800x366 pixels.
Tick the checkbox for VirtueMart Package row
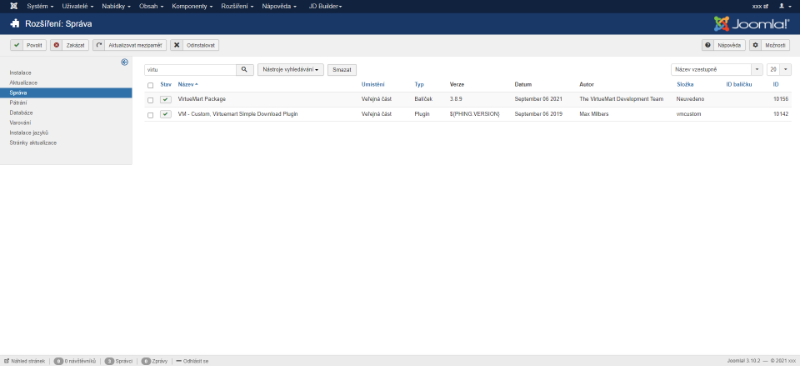[150, 100]
